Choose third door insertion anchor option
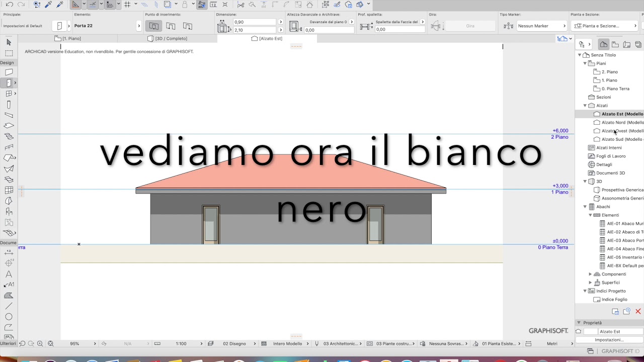Image resolution: width=644 pixels, height=362 pixels. (x=188, y=26)
